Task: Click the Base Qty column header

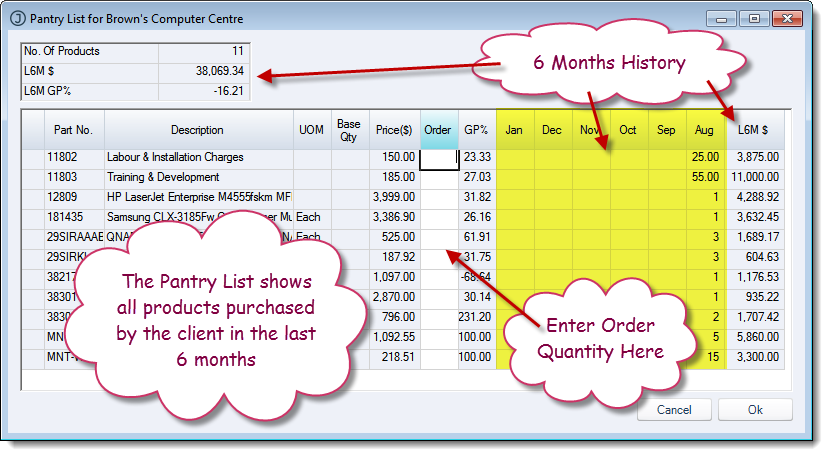Action: [x=350, y=130]
